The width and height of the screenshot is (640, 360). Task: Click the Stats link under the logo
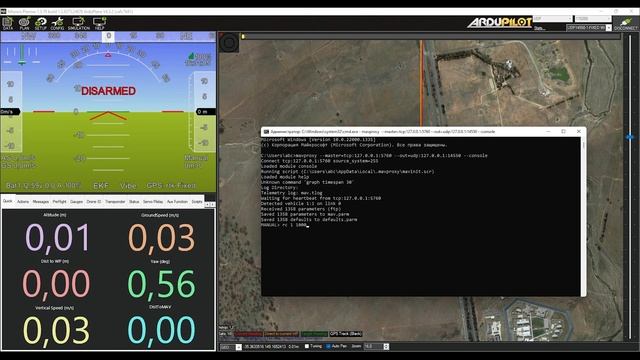coord(539,28)
